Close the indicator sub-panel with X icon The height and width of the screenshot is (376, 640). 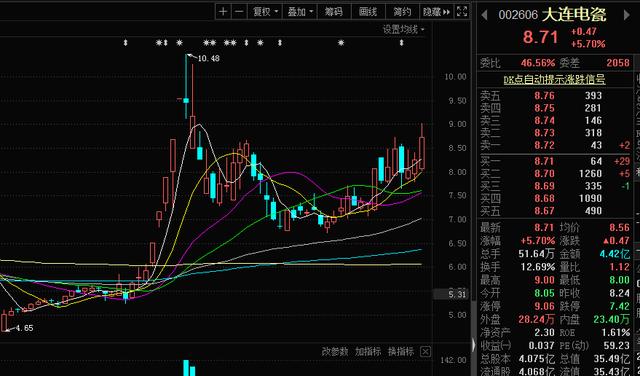click(425, 351)
